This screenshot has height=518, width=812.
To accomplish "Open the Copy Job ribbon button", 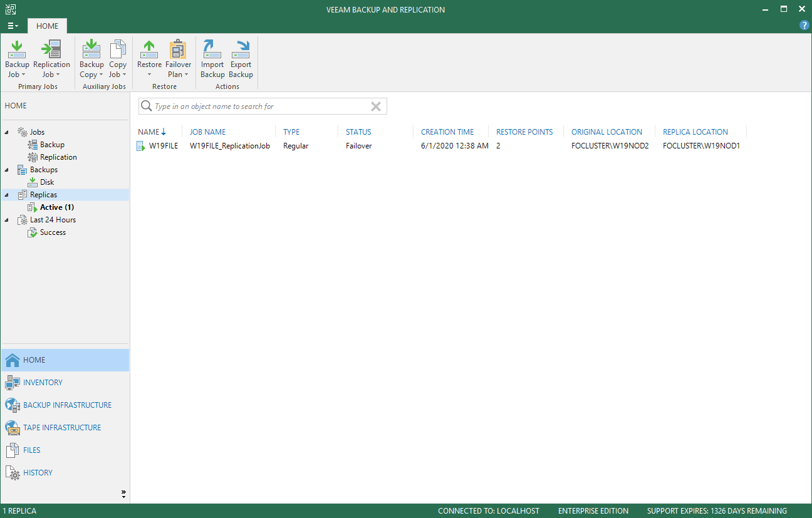I will (x=118, y=60).
